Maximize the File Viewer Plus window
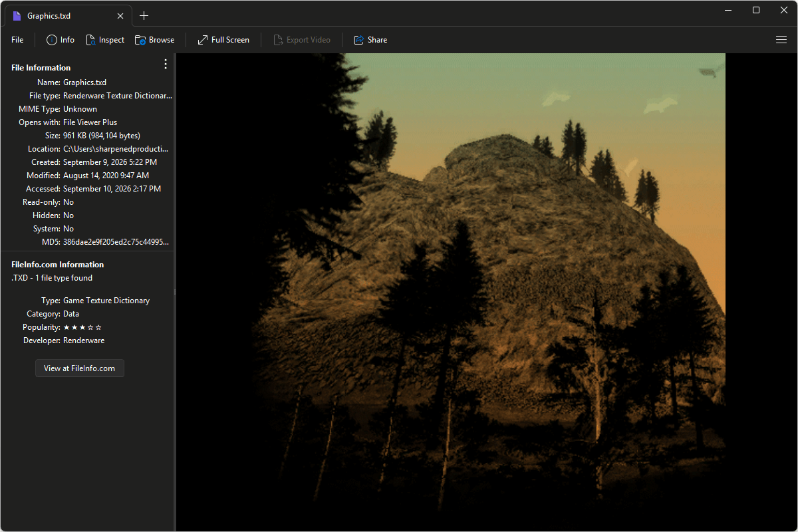The width and height of the screenshot is (798, 532). pyautogui.click(x=756, y=10)
